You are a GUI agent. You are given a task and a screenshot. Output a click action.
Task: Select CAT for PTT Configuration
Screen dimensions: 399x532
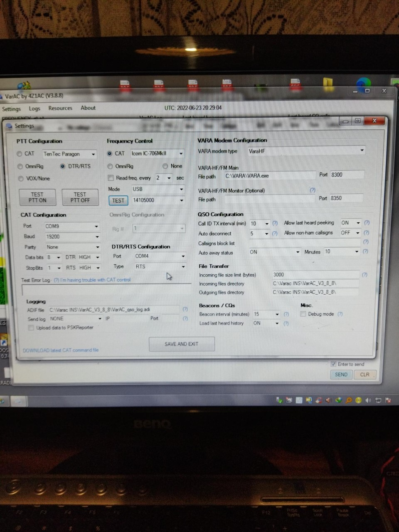point(25,154)
